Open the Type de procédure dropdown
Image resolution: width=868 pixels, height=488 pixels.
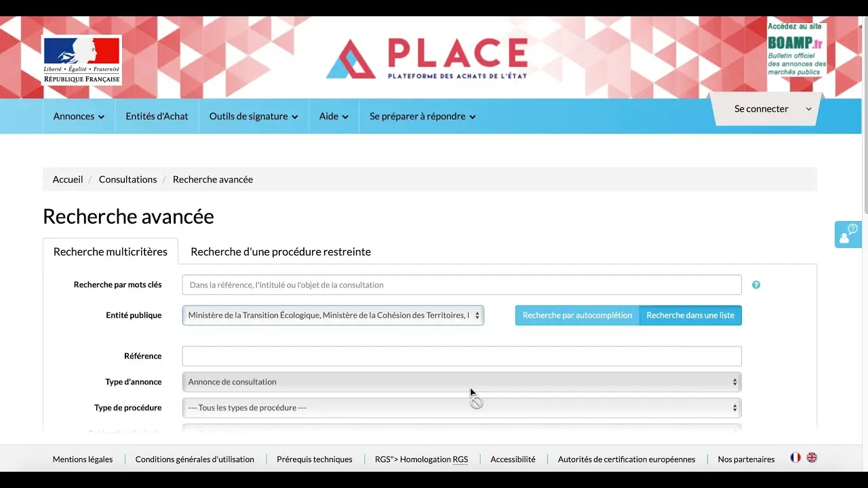pos(462,407)
